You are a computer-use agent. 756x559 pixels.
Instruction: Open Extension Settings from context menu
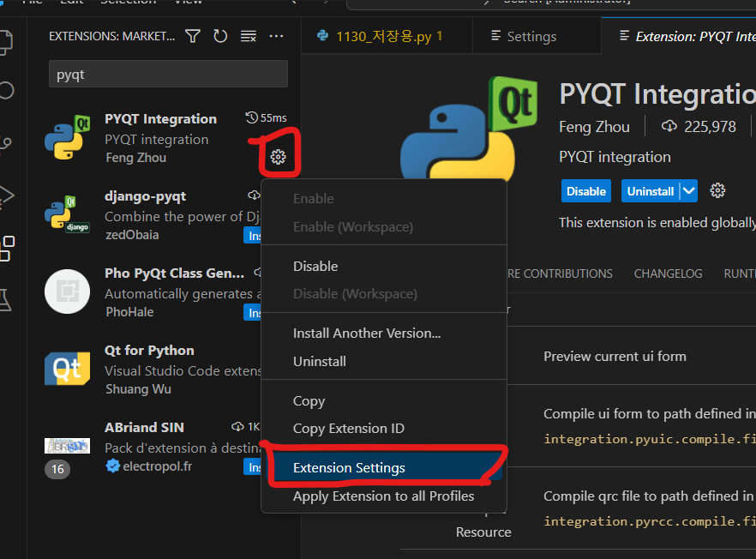click(x=383, y=468)
